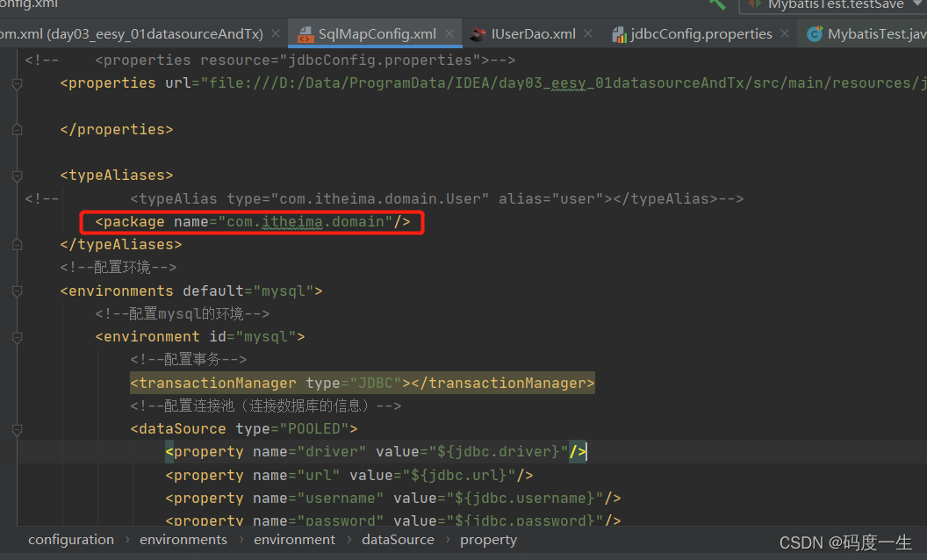The height and width of the screenshot is (560, 927).
Task: Open the IUserDao.xml tab
Action: [x=533, y=33]
